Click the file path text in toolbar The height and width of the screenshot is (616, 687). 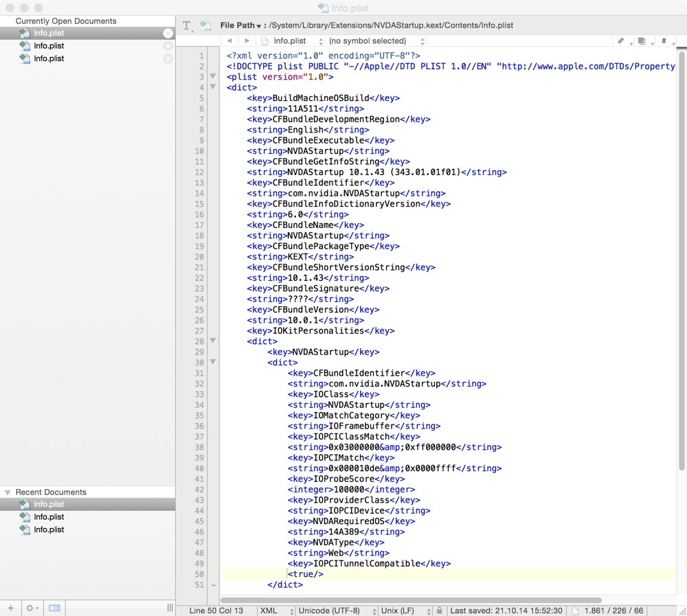point(392,25)
